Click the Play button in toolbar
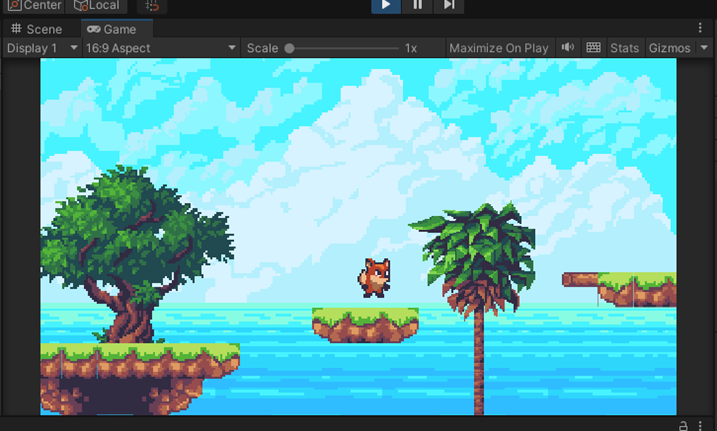This screenshot has width=717, height=431. tap(386, 5)
